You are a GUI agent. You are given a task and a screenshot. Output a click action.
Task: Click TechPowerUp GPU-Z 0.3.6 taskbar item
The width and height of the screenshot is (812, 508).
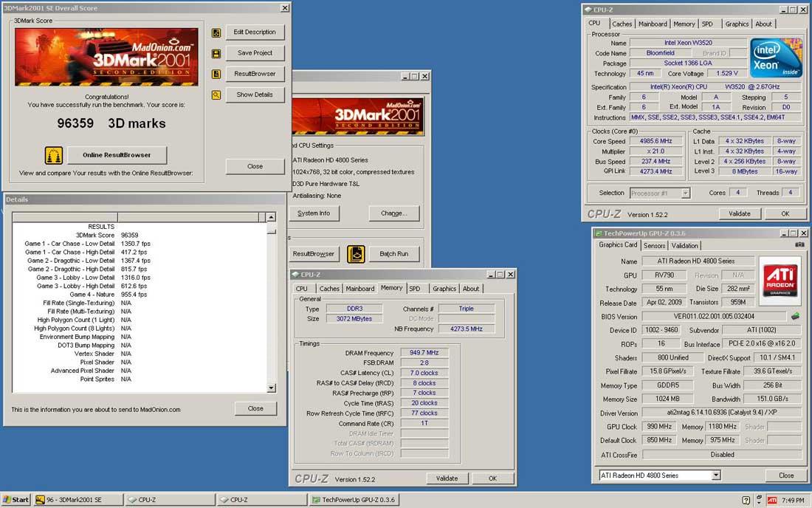click(x=355, y=500)
